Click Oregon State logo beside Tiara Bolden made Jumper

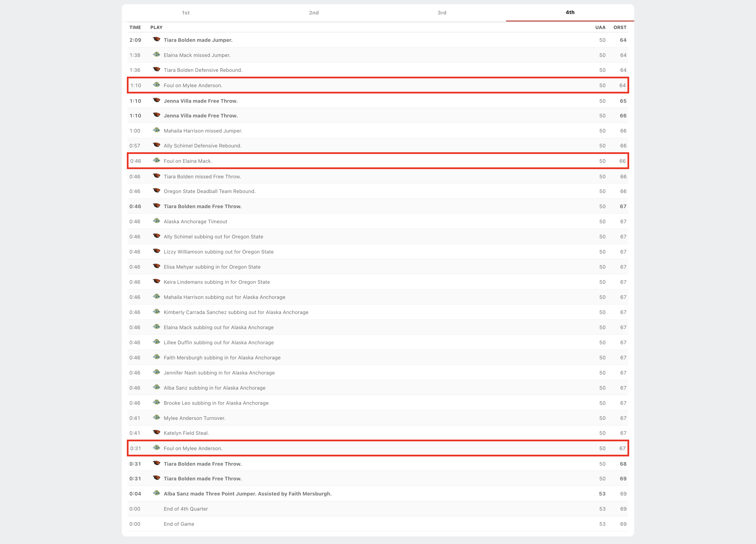tap(156, 40)
